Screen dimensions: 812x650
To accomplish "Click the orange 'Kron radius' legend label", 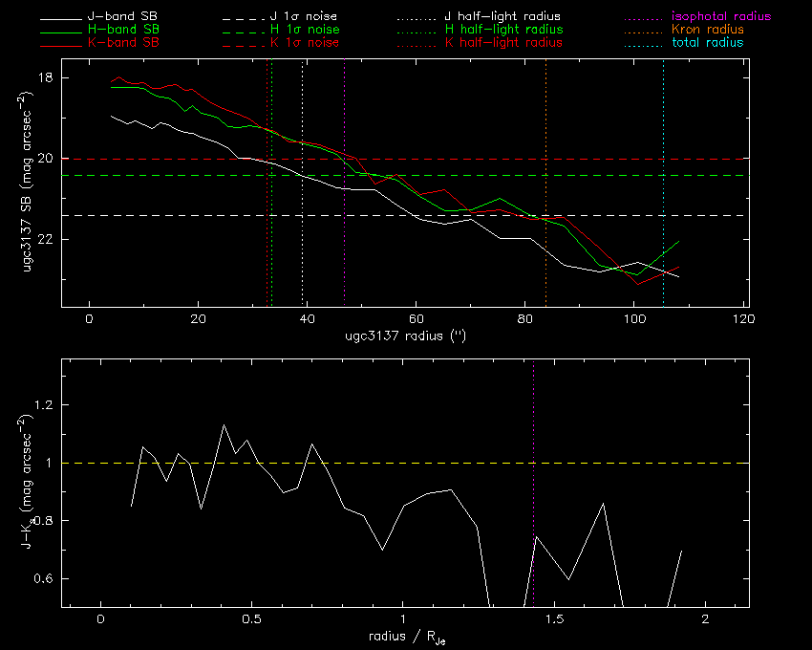I will 708,29.
